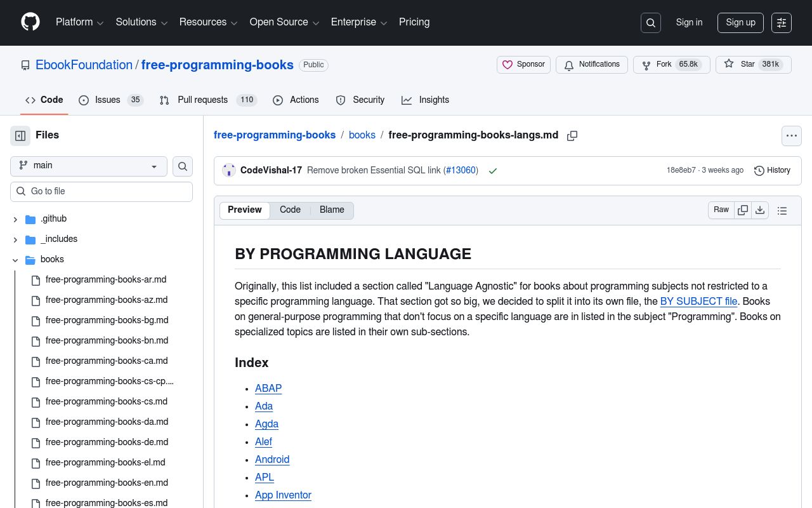Click the Notifications bell icon

(569, 65)
